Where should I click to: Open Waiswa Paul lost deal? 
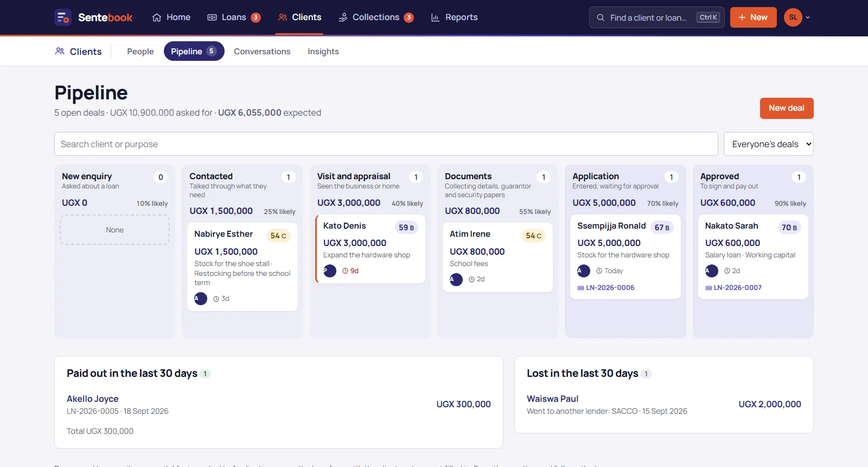click(552, 399)
